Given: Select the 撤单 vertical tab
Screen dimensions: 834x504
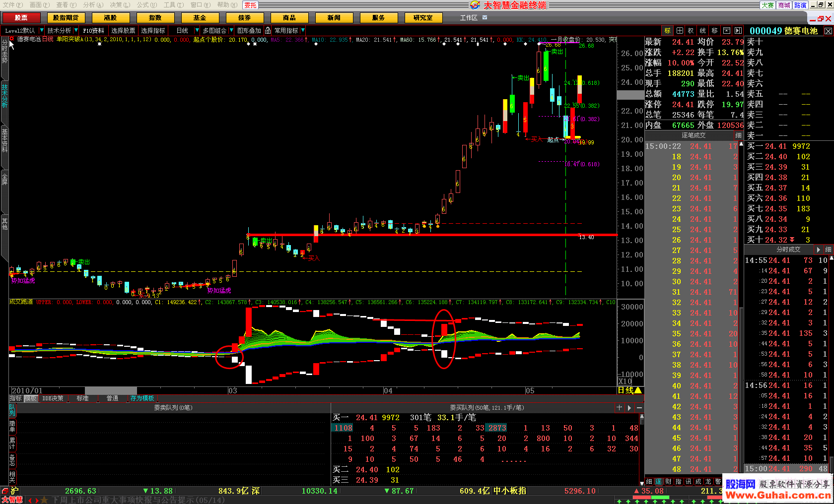Looking at the screenshot, I should [12, 427].
